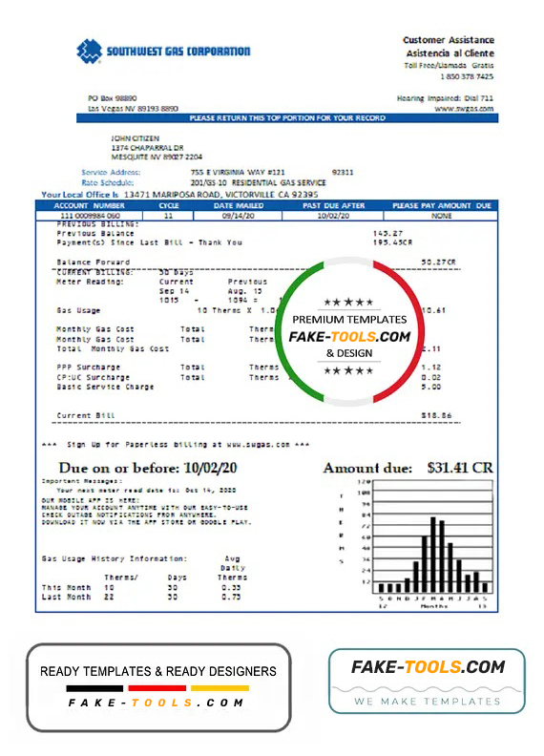Viewport: 544px width, 756px height.
Task: Select average daily therms value 0.33
Action: pyautogui.click(x=231, y=587)
